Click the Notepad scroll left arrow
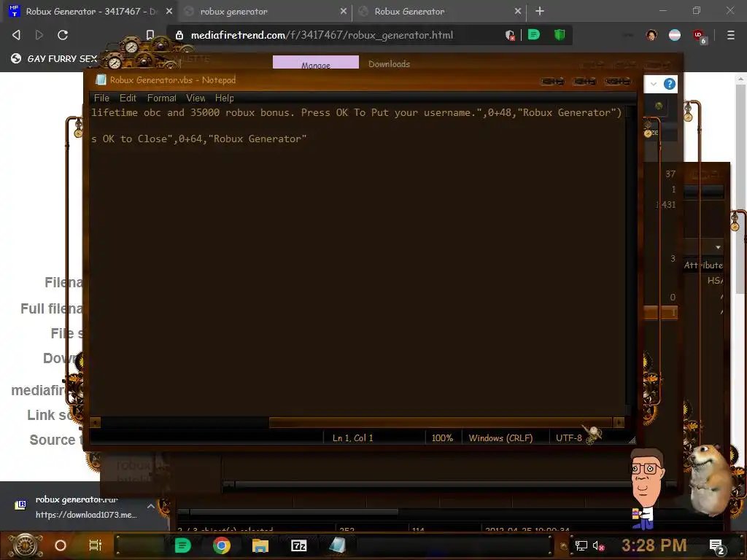 point(95,422)
